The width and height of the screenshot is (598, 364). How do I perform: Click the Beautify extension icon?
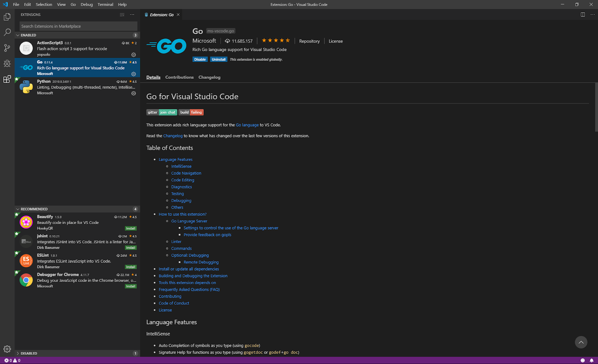point(26,222)
